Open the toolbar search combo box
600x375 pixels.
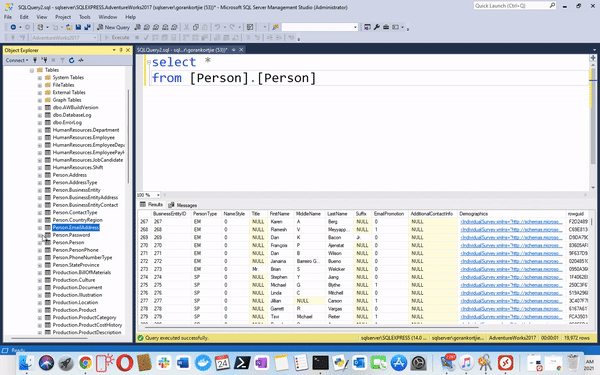click(x=320, y=27)
